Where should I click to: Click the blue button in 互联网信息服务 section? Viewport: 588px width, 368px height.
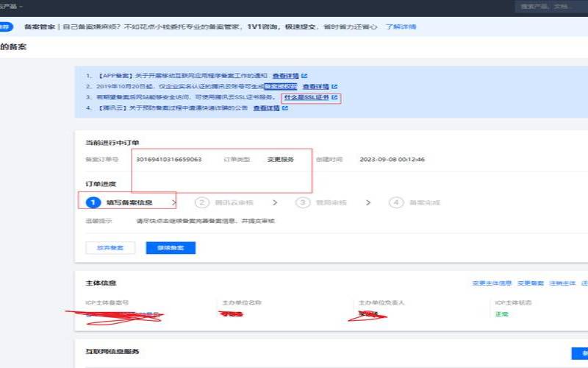pyautogui.click(x=580, y=353)
